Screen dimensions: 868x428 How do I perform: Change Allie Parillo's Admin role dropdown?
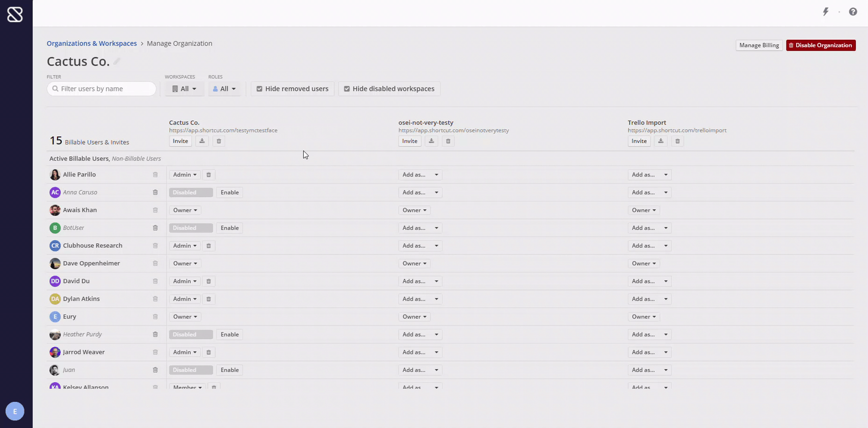[184, 174]
